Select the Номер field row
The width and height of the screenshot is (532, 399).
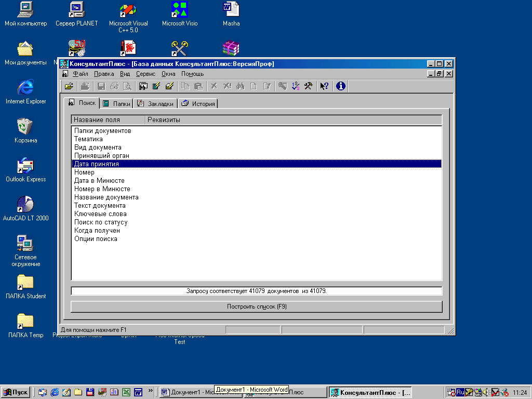257,172
